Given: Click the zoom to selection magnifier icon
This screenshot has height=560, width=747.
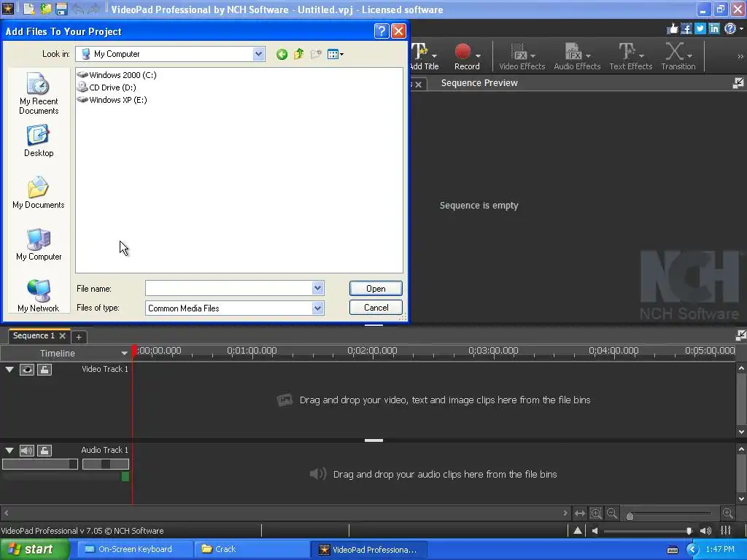Looking at the screenshot, I should pos(595,513).
